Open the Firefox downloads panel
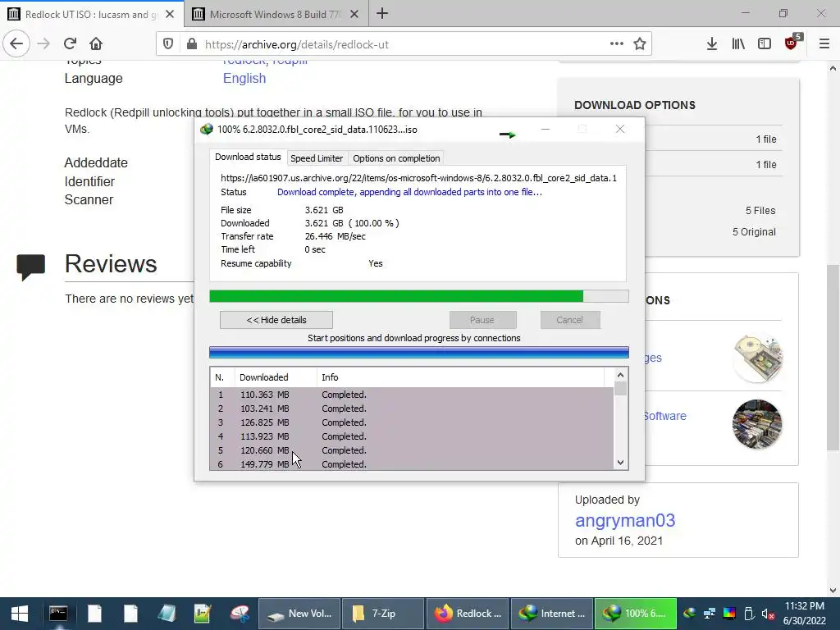 tap(712, 44)
